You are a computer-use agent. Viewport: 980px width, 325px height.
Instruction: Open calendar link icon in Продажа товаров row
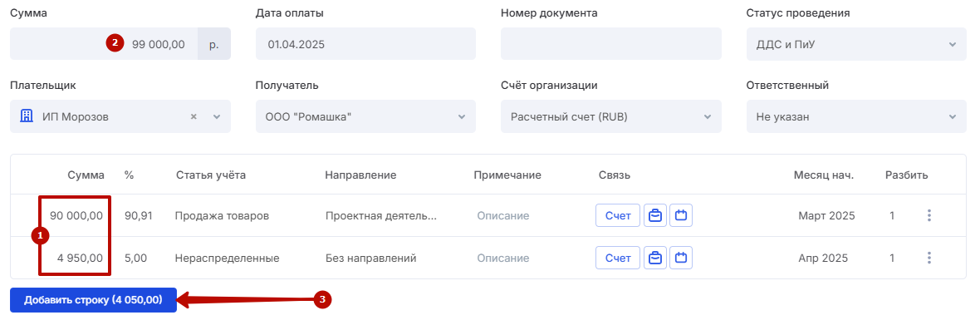coord(681,215)
